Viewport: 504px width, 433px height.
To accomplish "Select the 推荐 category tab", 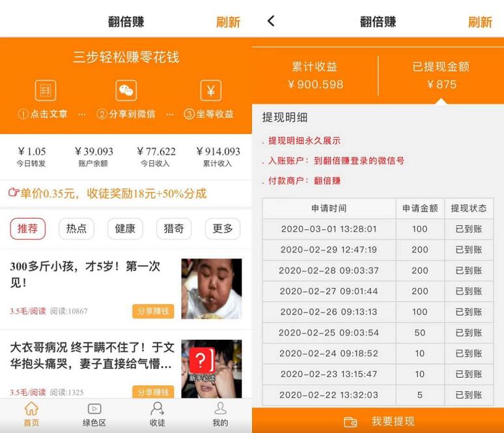I will (x=27, y=229).
